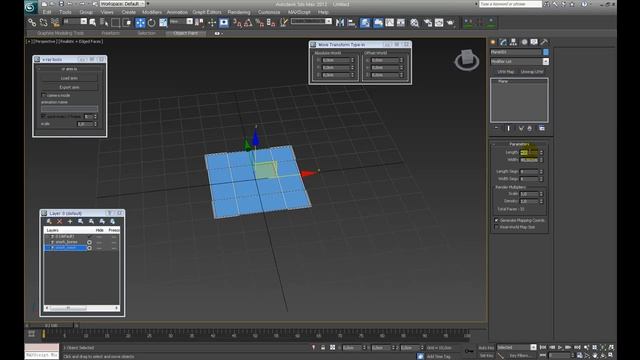Click the Mirror tool icon

(x=340, y=23)
